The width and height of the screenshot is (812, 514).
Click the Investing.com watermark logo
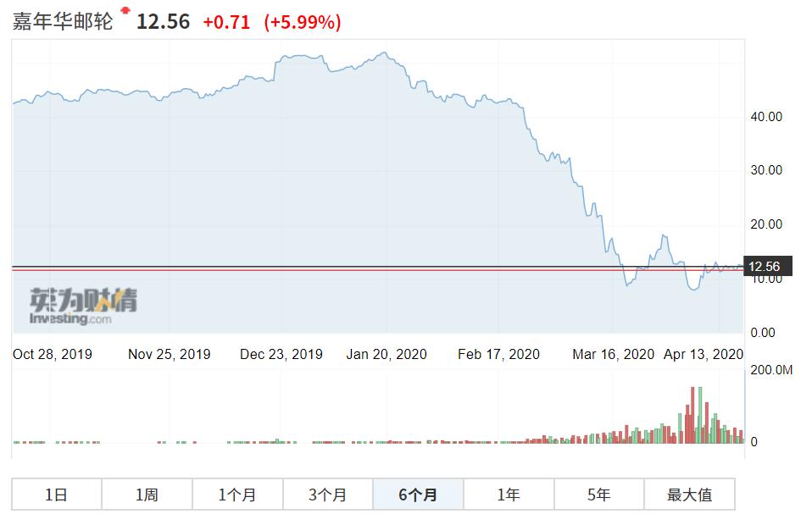point(83,307)
